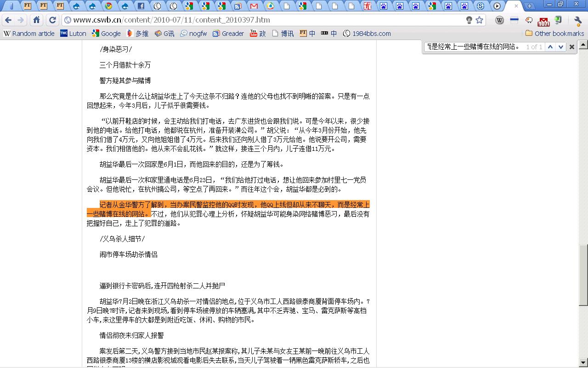Screen dimensions: 588x368
Task: Click the heading /身染恶习/
Action: [116, 49]
